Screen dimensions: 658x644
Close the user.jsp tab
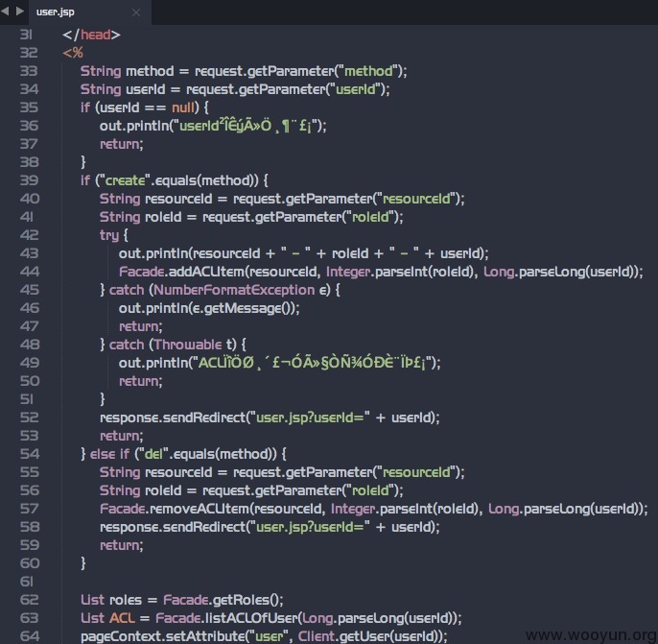(136, 12)
